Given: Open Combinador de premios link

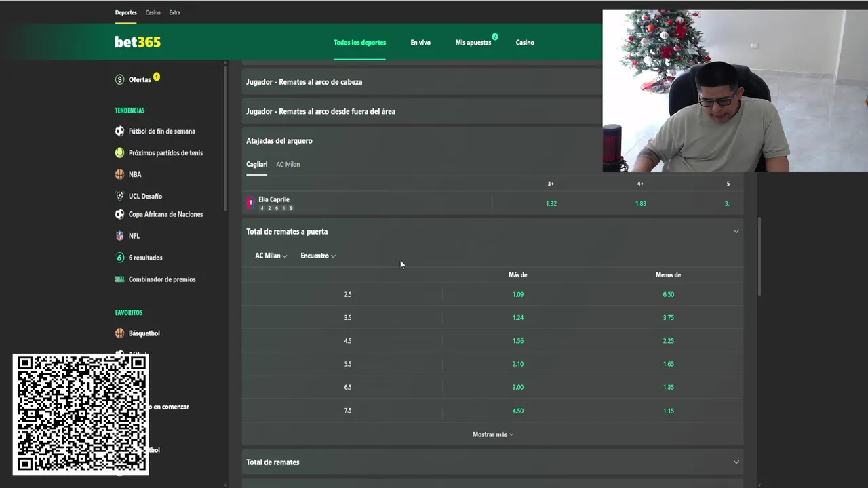Looking at the screenshot, I should (x=162, y=279).
